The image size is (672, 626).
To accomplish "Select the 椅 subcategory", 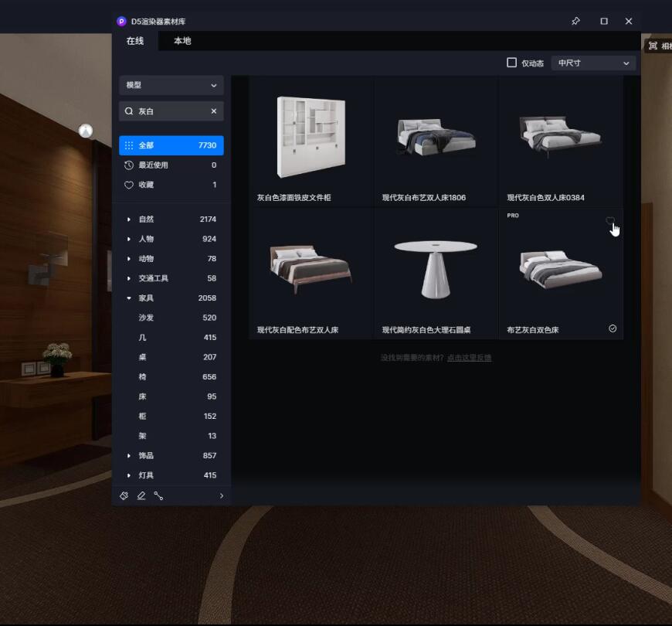I will (x=171, y=377).
